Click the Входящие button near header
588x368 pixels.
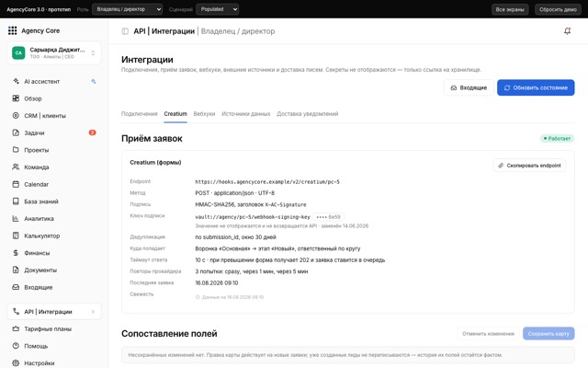point(469,87)
